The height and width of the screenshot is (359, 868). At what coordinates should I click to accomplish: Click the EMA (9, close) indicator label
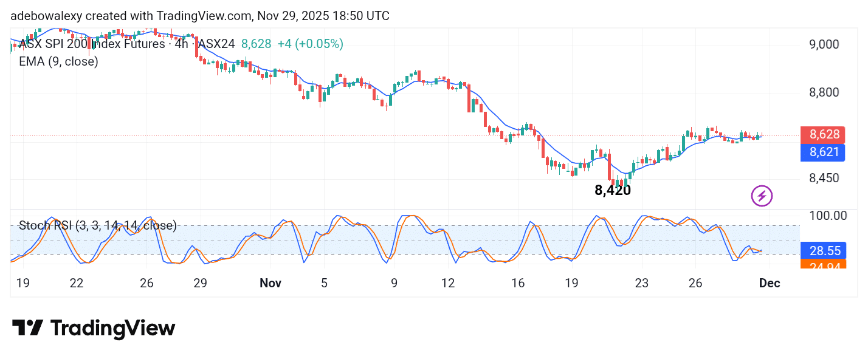58,61
